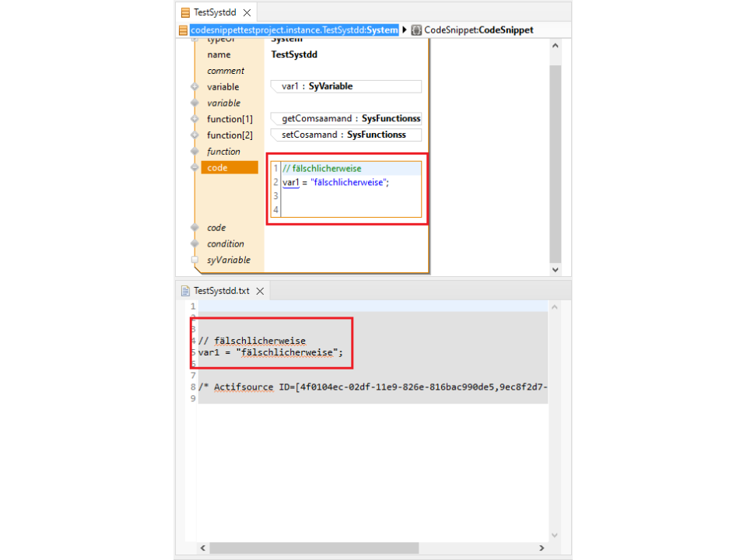The height and width of the screenshot is (560, 747).
Task: Open the var1 : SyVariable reference
Action: coord(345,86)
